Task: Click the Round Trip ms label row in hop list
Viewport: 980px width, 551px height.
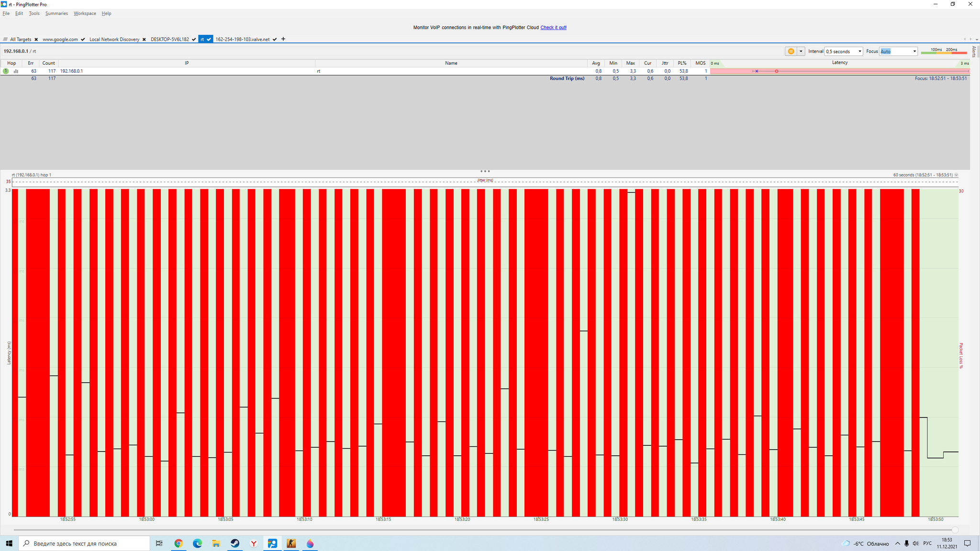Action: coord(567,78)
